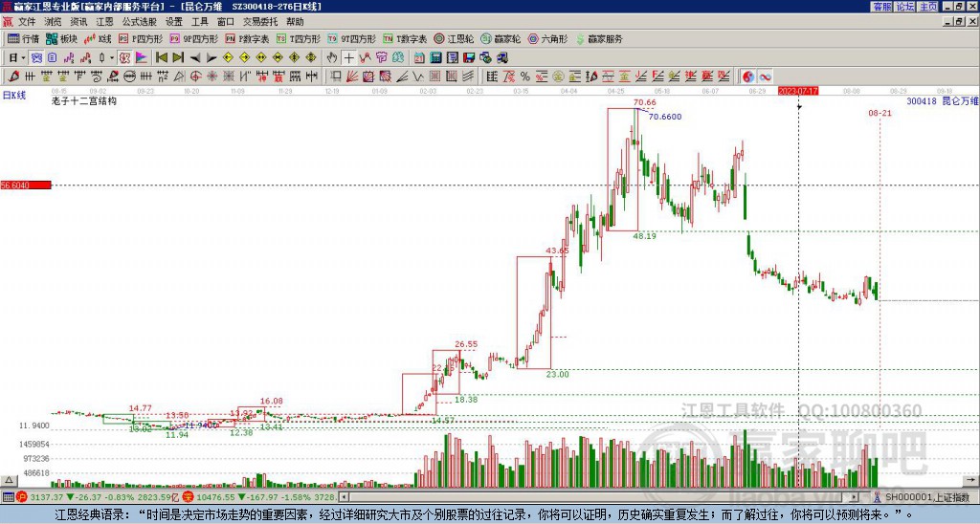980x524 pixels.
Task: Click the 70.6600 peak price label
Action: (x=665, y=116)
